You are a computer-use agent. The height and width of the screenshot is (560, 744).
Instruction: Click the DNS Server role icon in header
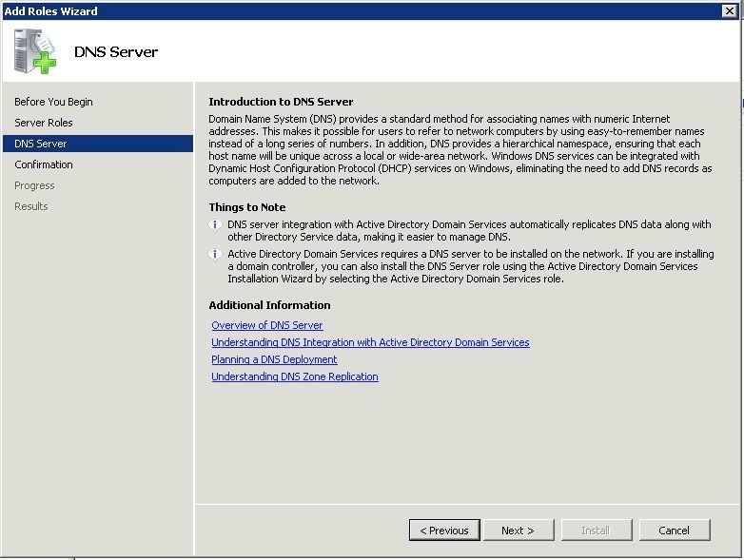(x=34, y=51)
